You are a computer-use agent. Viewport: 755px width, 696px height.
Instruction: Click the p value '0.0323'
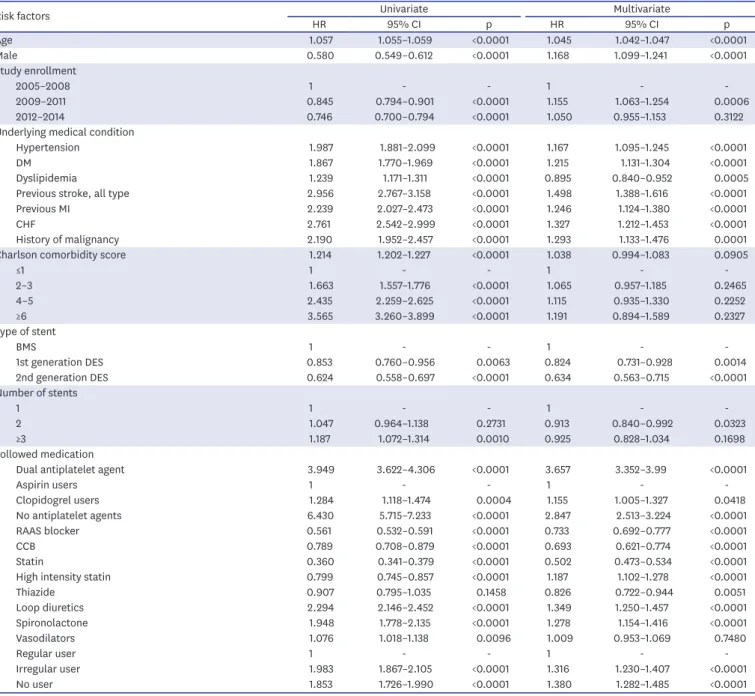pos(729,424)
